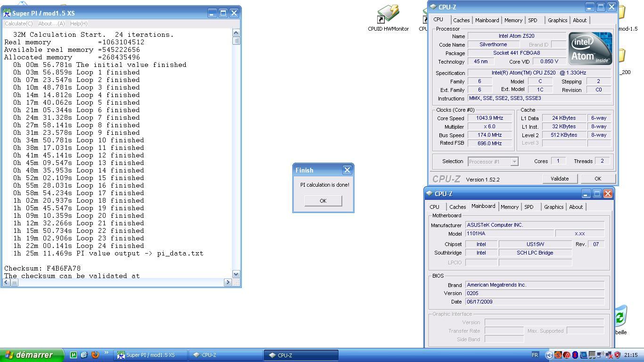This screenshot has height=362, width=644.
Task: Click the Rated FSB value 696.0 MHz
Action: [489, 143]
